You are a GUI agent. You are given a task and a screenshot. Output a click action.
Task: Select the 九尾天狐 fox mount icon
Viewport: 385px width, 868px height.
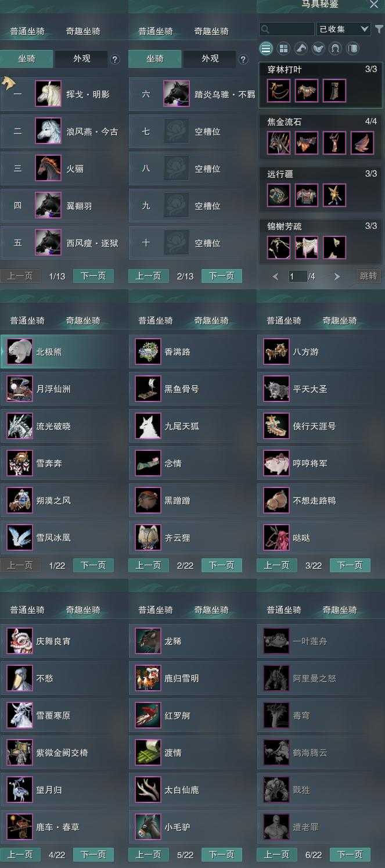(x=148, y=426)
